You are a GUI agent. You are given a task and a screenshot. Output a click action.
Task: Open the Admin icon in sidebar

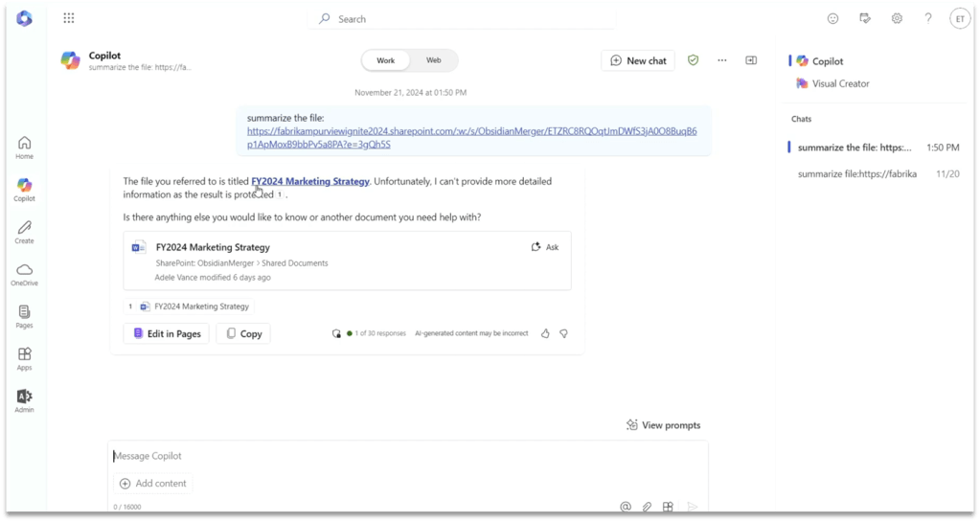(24, 400)
